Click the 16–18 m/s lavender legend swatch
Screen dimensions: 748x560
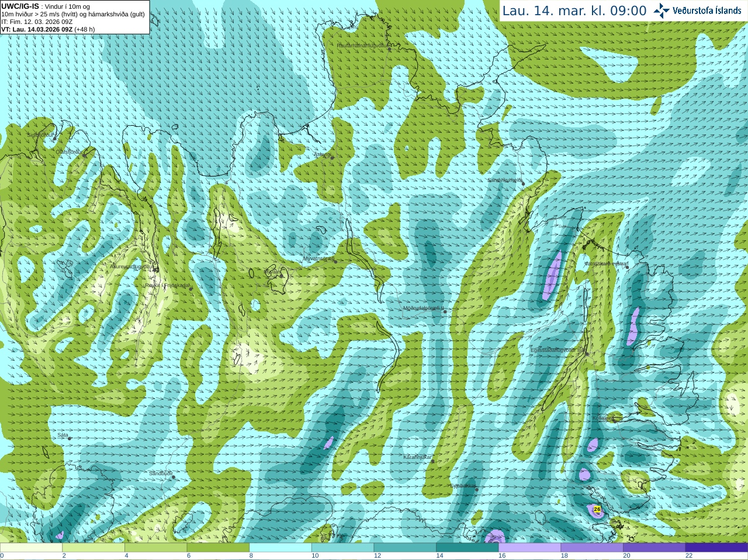(x=529, y=548)
